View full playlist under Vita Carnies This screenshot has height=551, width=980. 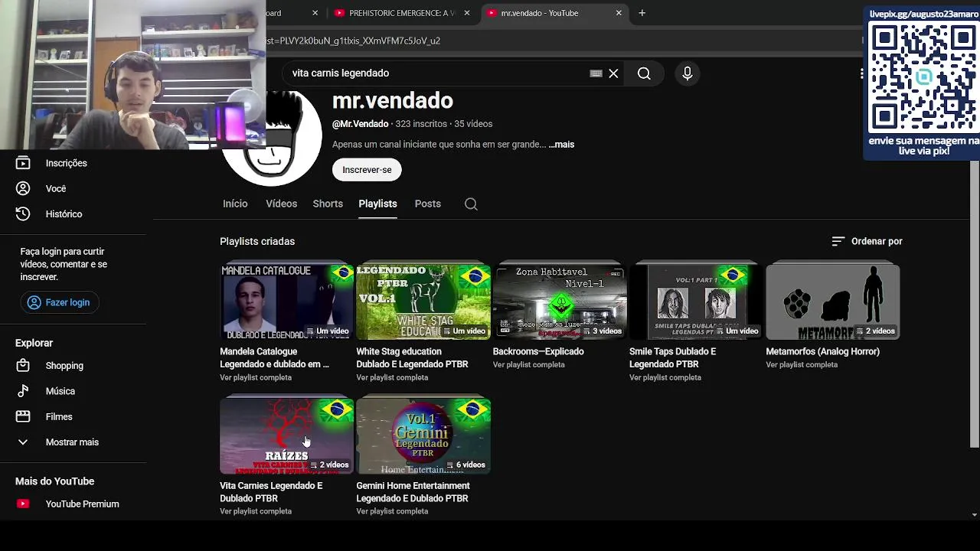(256, 511)
